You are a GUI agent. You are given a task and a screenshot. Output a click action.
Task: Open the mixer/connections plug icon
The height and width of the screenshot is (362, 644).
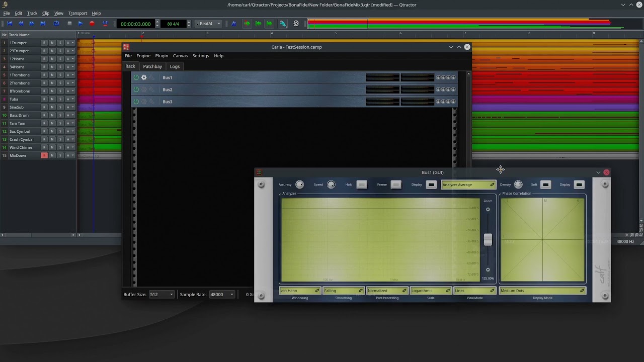point(283,24)
